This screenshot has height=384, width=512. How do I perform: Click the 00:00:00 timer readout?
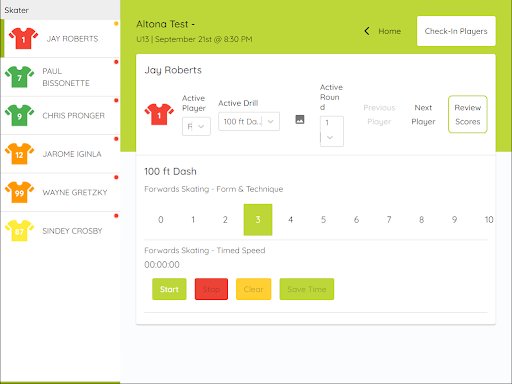click(x=162, y=265)
